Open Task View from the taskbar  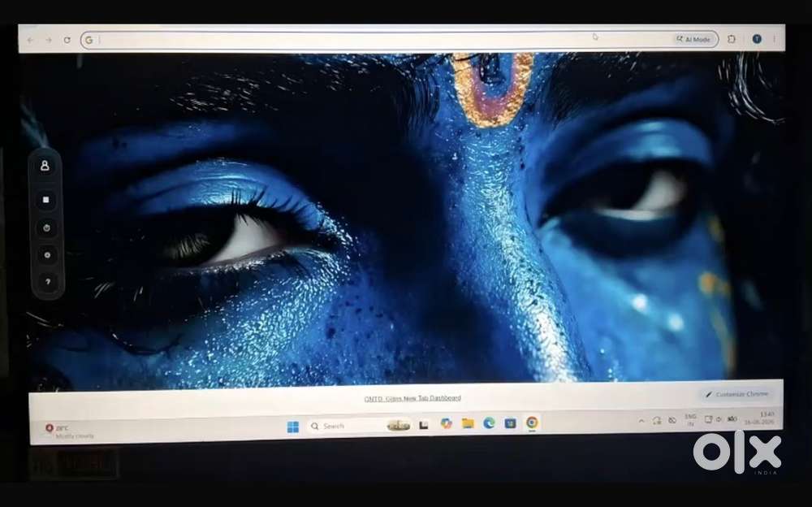[x=424, y=425]
